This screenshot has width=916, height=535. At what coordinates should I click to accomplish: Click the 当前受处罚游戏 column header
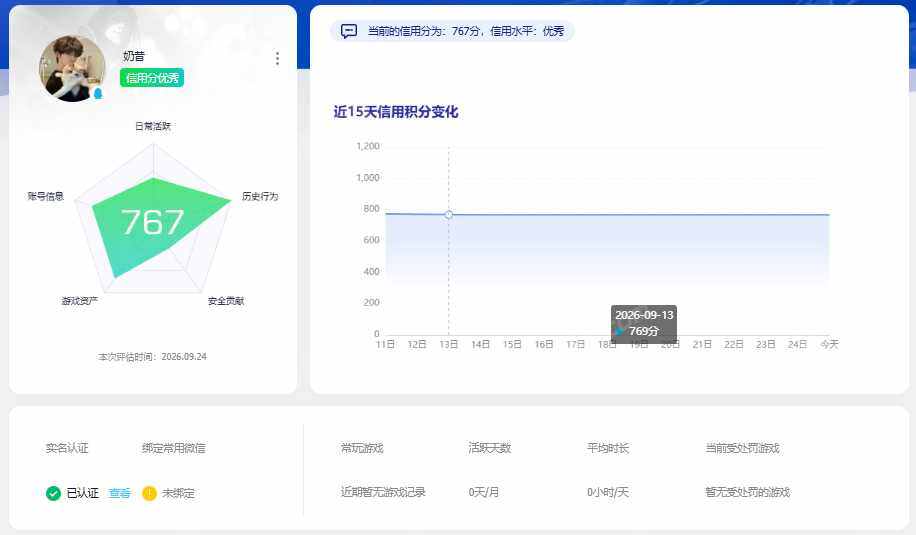(742, 448)
